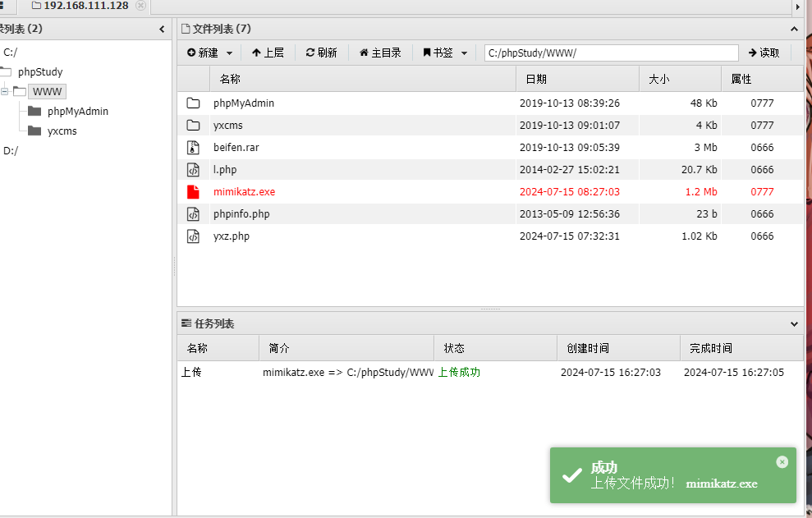Click the 状态 column header in task list

[x=496, y=348]
